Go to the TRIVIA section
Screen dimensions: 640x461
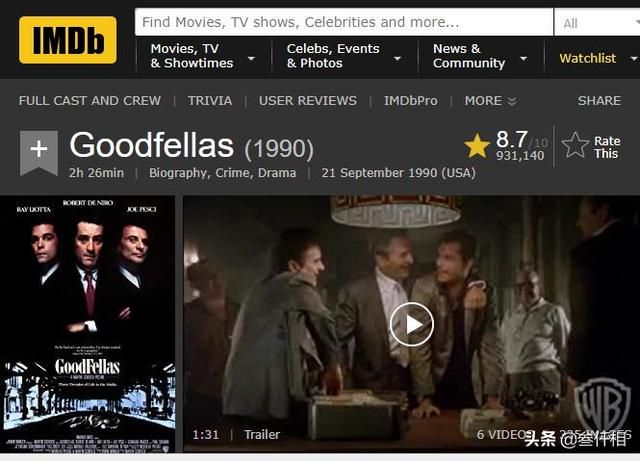[x=210, y=100]
